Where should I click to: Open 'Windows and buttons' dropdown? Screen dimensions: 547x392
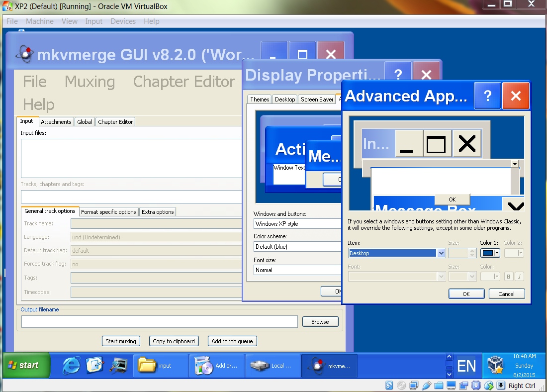297,224
